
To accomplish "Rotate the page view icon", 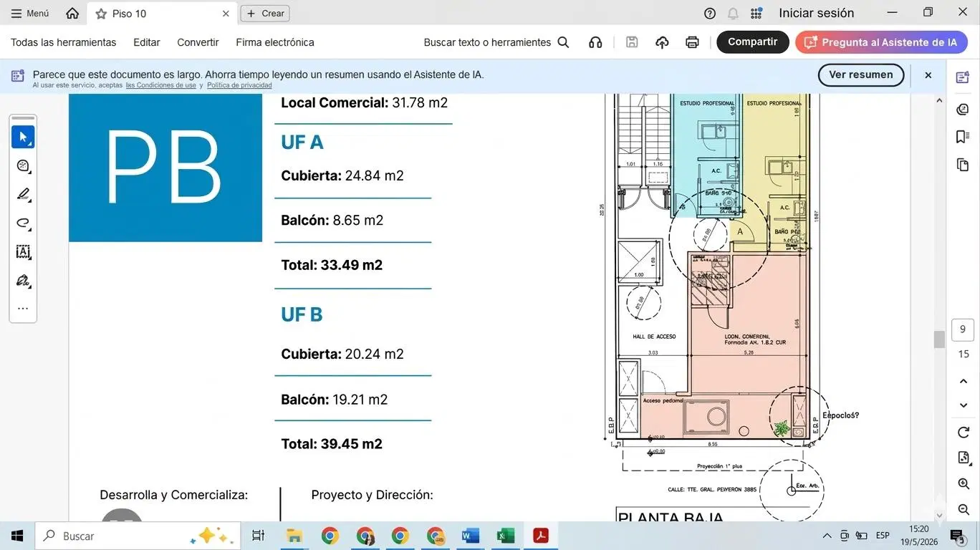I will click(964, 433).
